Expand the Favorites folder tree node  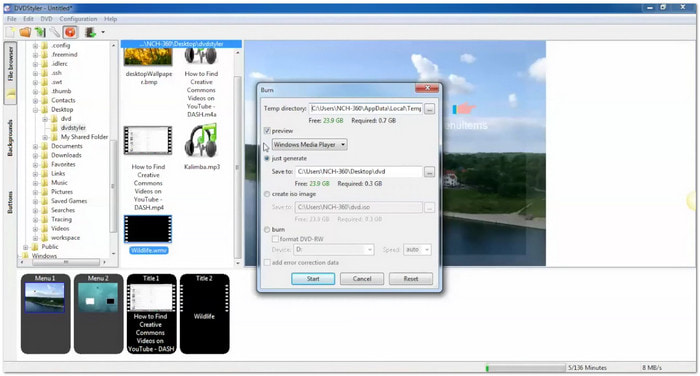(x=35, y=164)
